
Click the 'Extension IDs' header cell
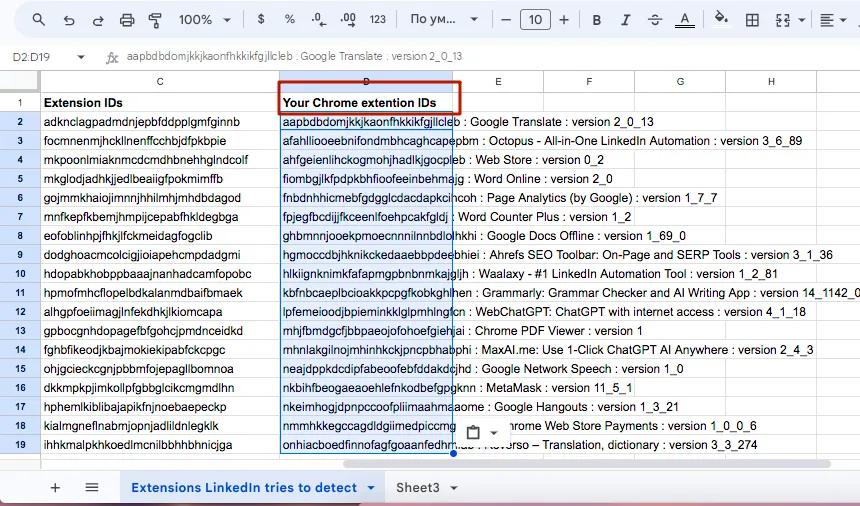click(x=160, y=103)
